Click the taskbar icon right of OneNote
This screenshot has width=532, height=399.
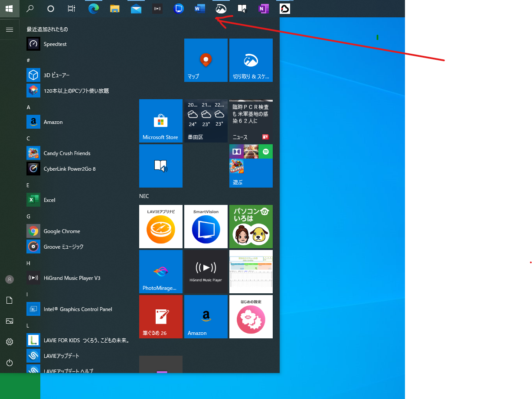point(285,9)
